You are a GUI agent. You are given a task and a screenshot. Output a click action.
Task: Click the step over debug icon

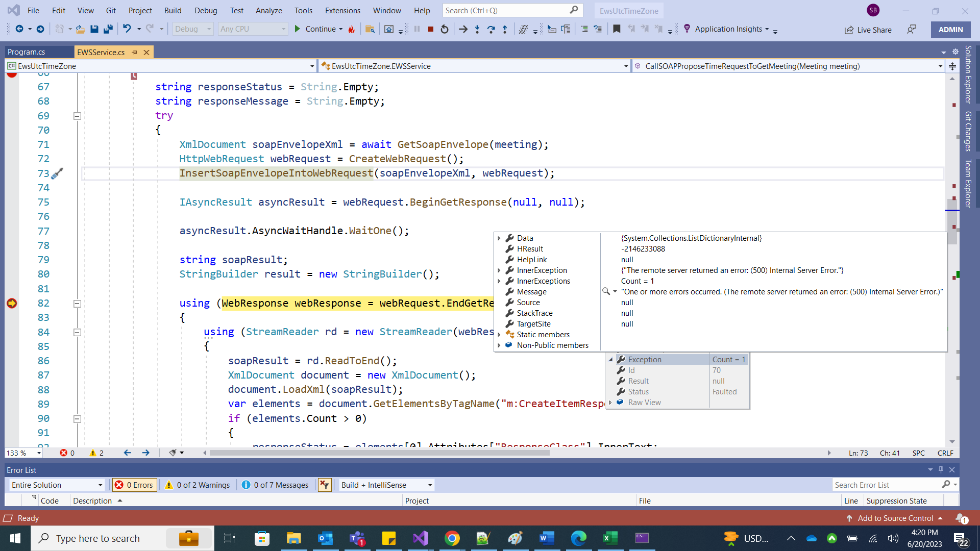coord(491,29)
